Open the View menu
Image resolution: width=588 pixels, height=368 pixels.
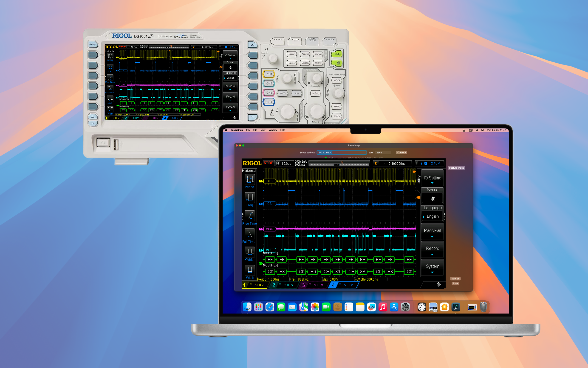[x=263, y=130]
